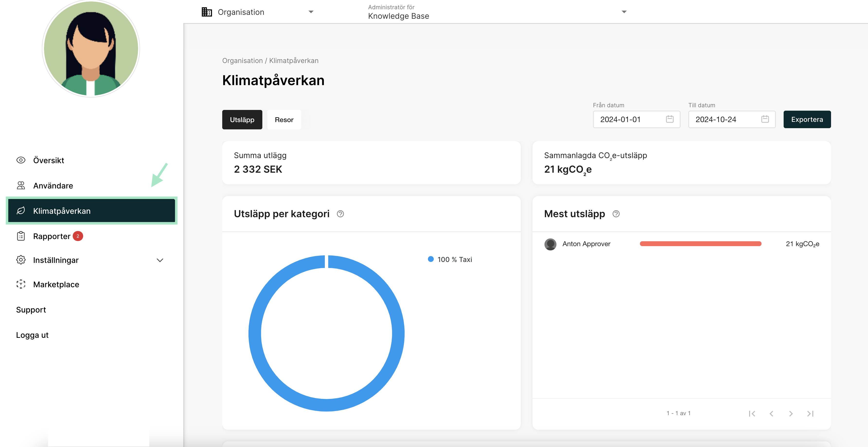Click the Marketplace icon in sidebar
The height and width of the screenshot is (447, 868).
coord(21,284)
